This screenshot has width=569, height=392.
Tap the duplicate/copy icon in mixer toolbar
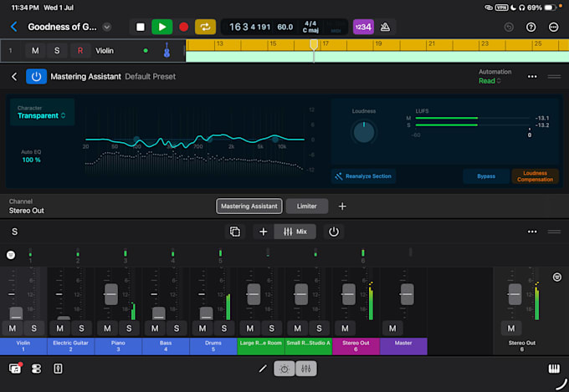[x=235, y=232]
